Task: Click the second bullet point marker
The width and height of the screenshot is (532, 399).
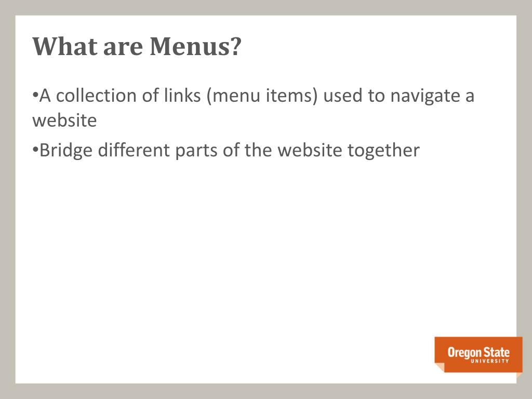Action: (x=35, y=149)
